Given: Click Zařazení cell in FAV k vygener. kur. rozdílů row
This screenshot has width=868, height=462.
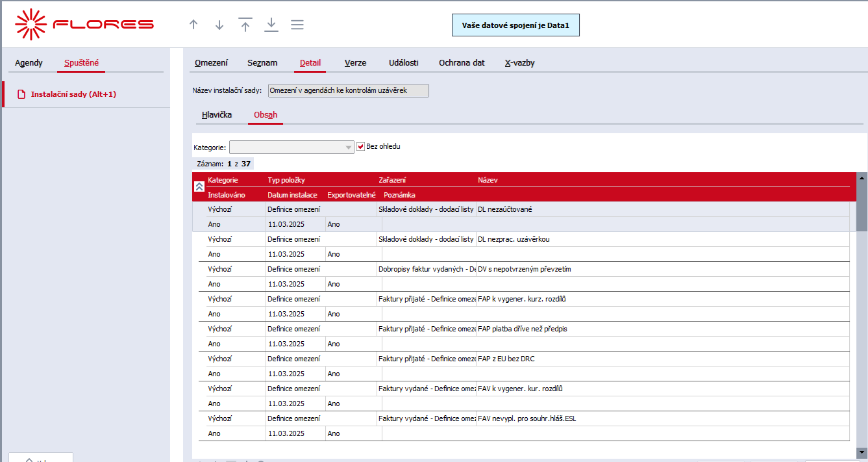Looking at the screenshot, I should (x=426, y=389).
